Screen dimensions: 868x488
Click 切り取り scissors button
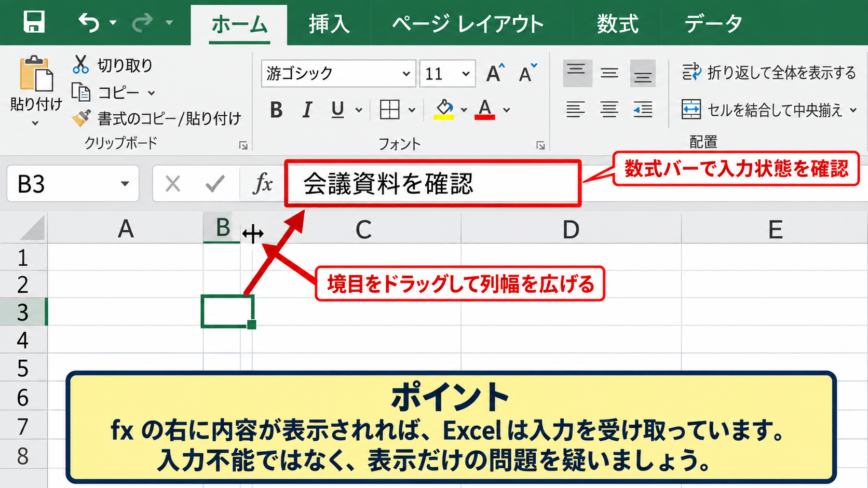(x=113, y=65)
